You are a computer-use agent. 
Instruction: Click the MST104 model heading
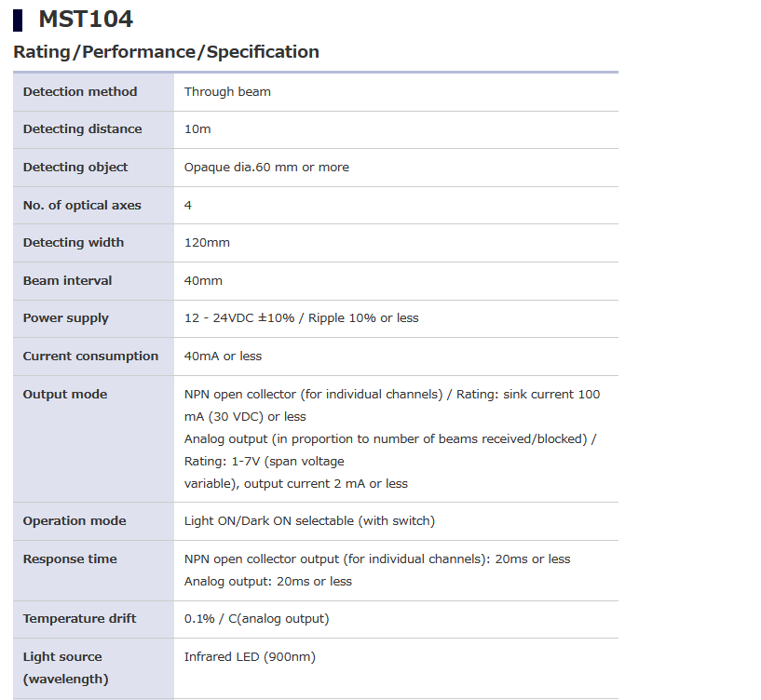coord(85,19)
